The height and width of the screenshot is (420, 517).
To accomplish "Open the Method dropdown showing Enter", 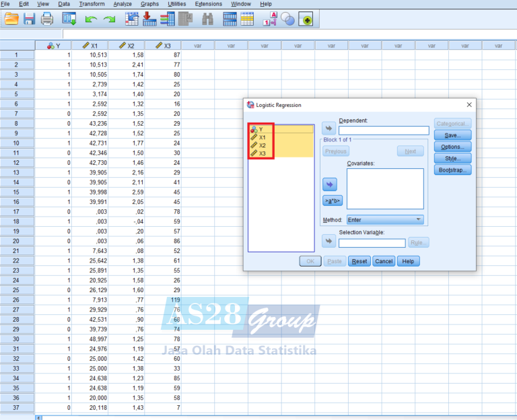I will click(x=385, y=219).
